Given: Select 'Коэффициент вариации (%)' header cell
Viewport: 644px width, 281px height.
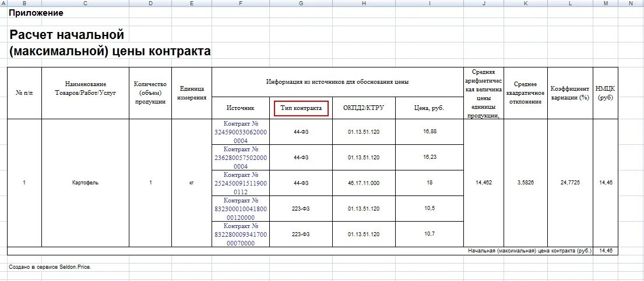Looking at the screenshot, I should tap(570, 93).
